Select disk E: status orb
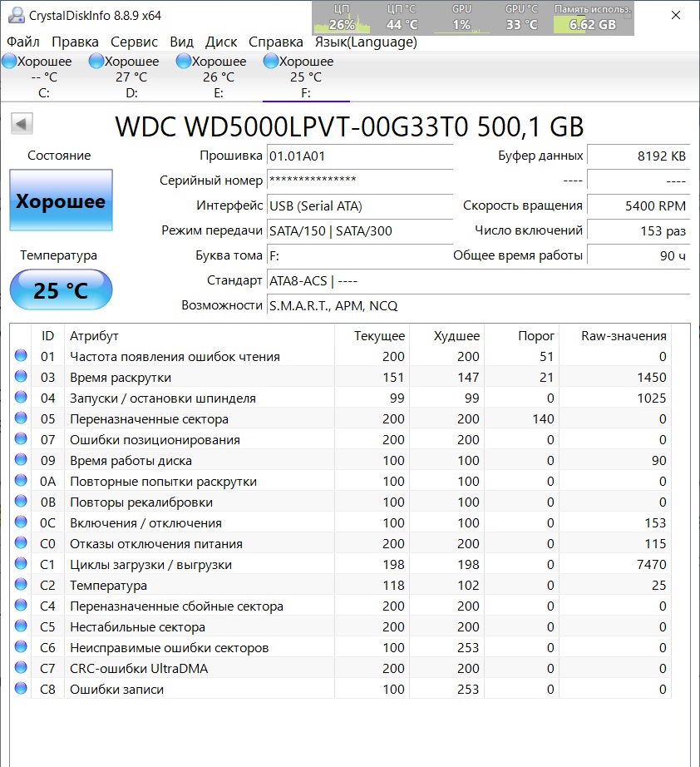The height and width of the screenshot is (767, 700). coord(184,62)
